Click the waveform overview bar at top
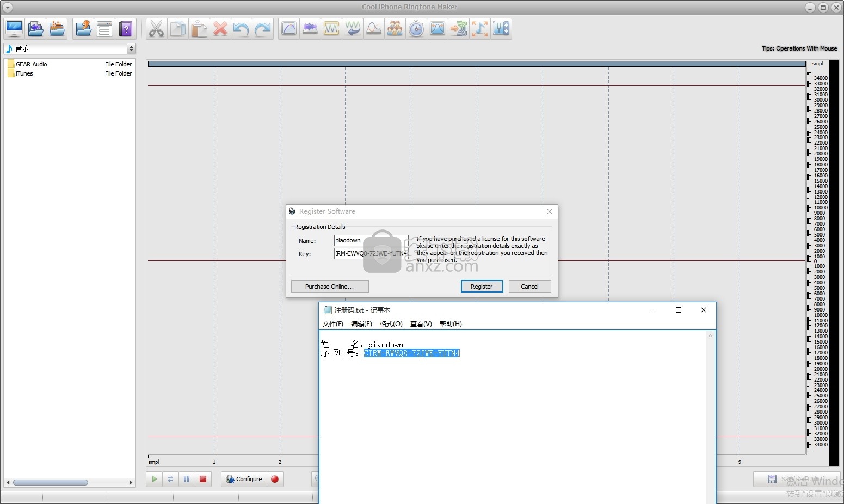844x504 pixels. [x=477, y=64]
